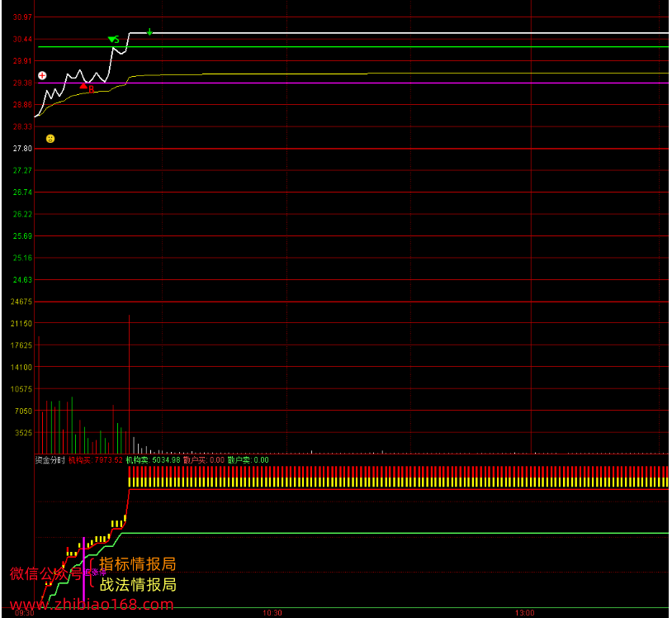Select the 28.33 price axis label
Image resolution: width=672 pixels, height=618 pixels.
click(x=22, y=126)
